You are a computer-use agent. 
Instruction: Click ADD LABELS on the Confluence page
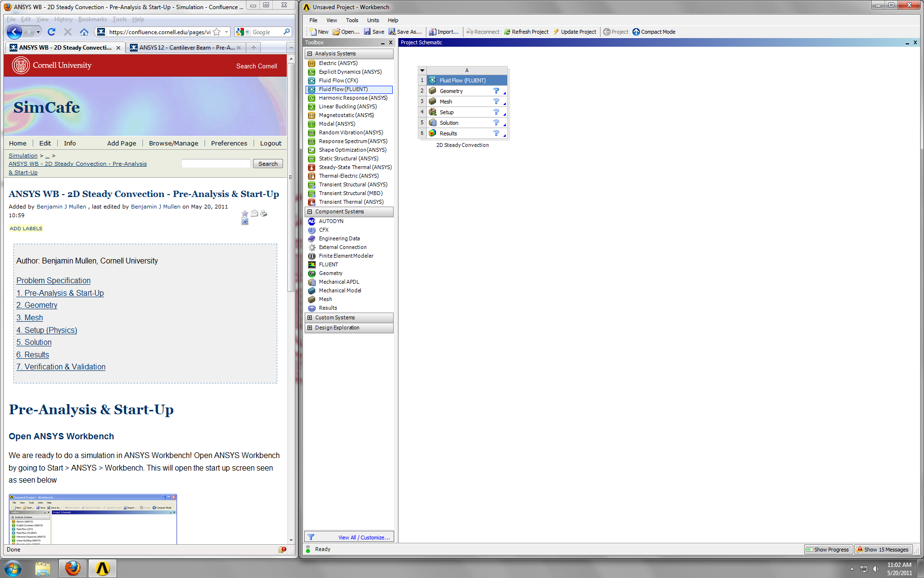(x=26, y=228)
